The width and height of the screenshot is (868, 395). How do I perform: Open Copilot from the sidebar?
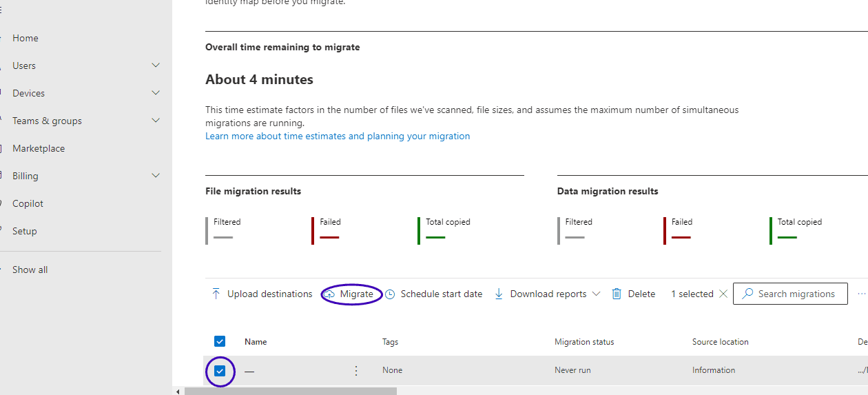(x=28, y=203)
